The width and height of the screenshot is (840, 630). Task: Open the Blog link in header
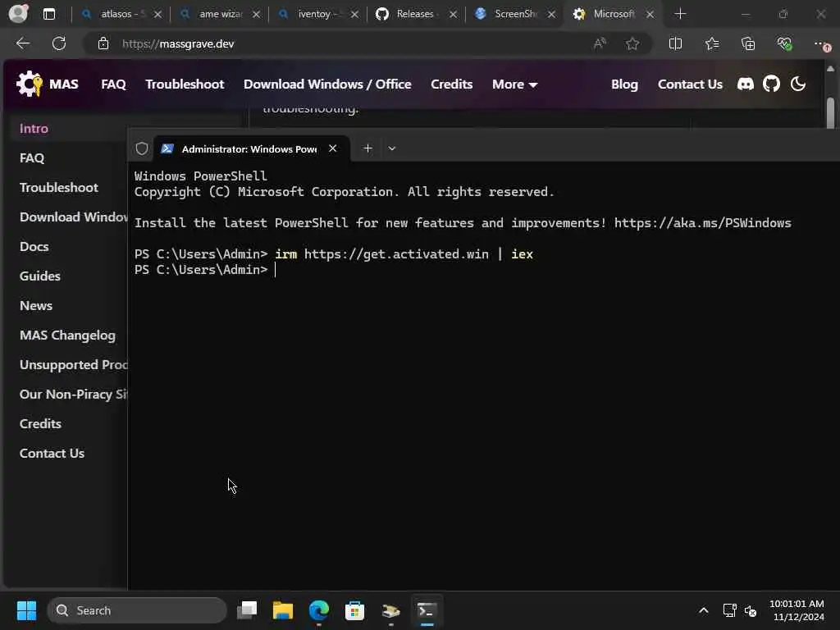point(624,84)
